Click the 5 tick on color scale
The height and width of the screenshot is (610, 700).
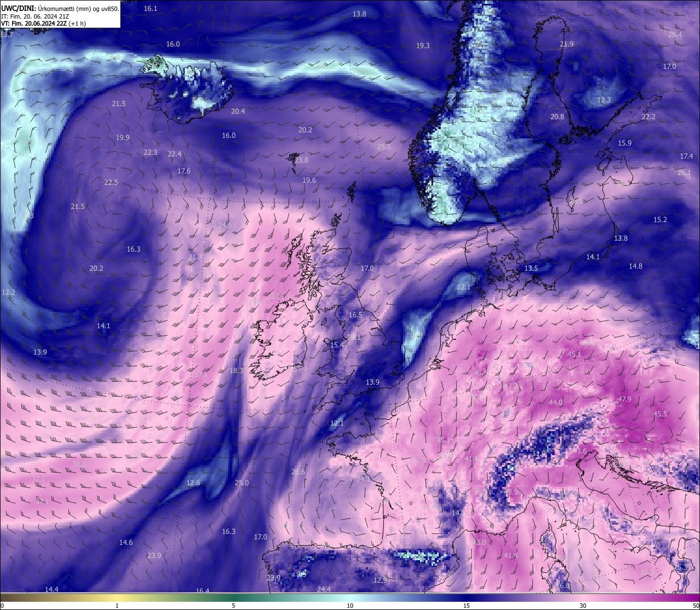click(x=234, y=606)
